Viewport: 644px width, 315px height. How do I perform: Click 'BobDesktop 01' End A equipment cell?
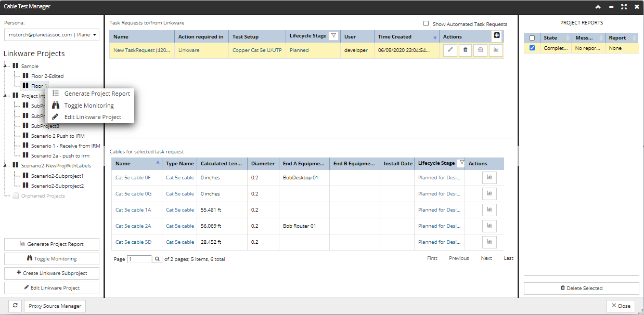click(x=300, y=178)
